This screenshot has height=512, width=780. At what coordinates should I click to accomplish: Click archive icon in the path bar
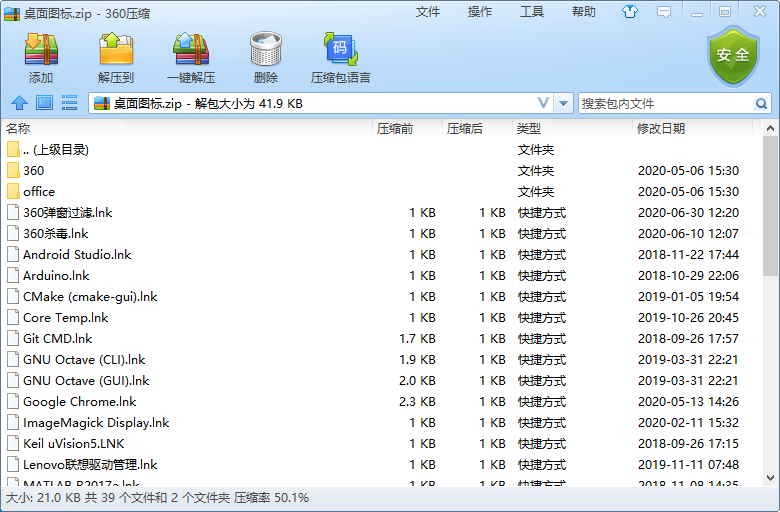[x=102, y=103]
